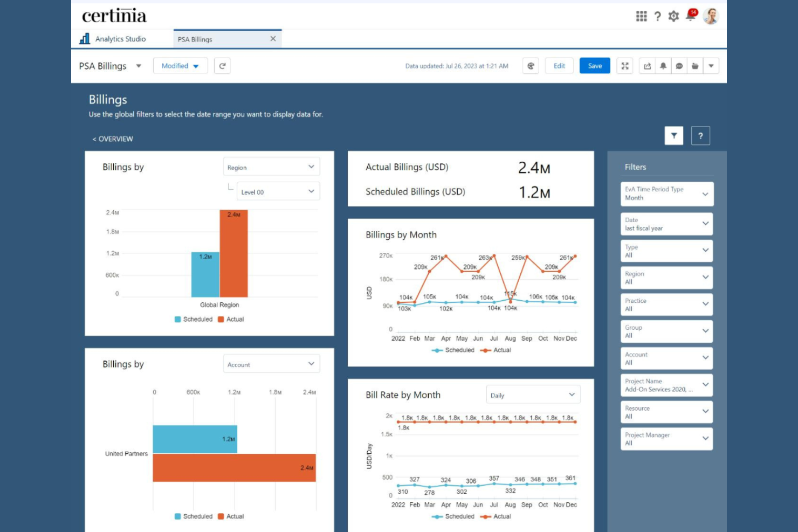Set a notification with toolbar bell icon
798x532 pixels.
point(663,66)
